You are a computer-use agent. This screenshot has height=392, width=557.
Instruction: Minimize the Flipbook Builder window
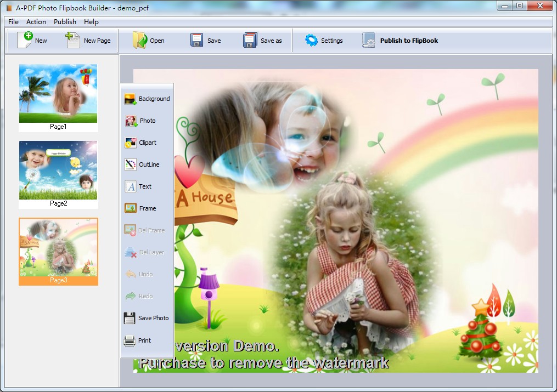pos(505,5)
